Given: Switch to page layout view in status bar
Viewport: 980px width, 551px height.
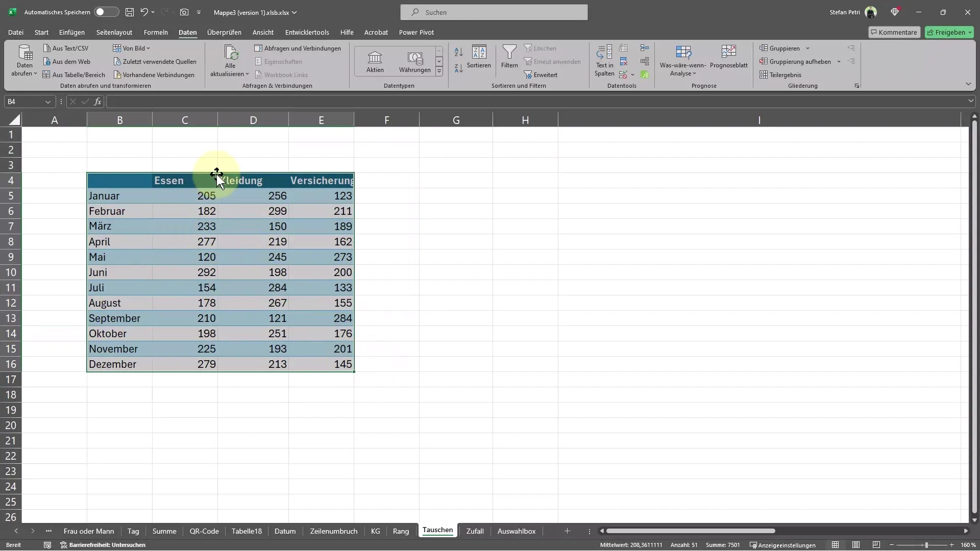Looking at the screenshot, I should tap(856, 545).
